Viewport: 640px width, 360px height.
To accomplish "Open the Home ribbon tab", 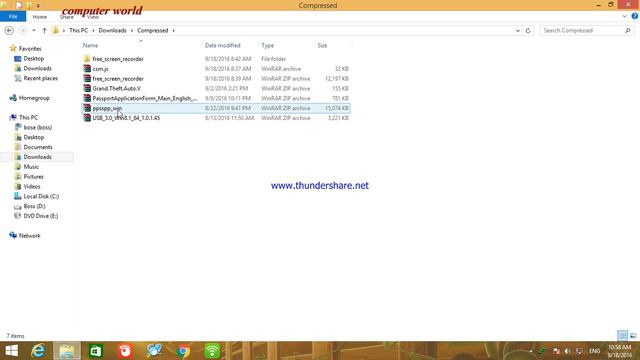I will pos(40,17).
